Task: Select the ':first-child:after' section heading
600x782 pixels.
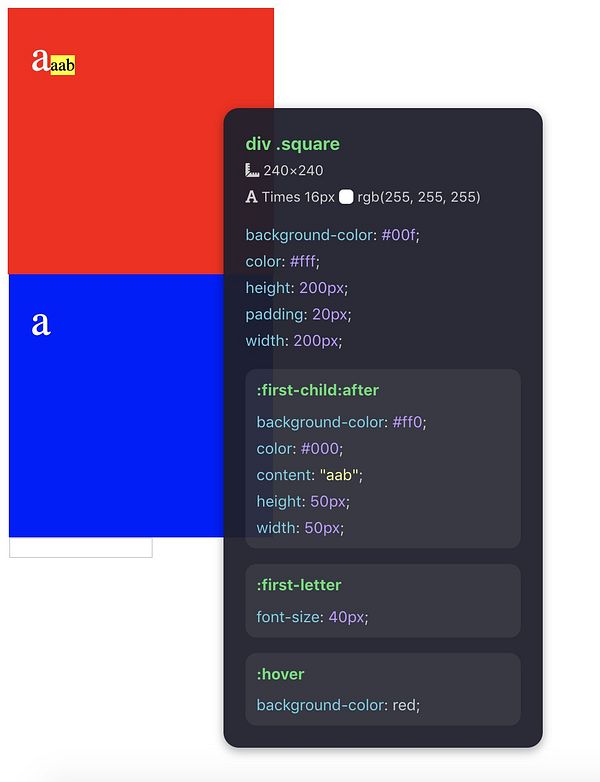Action: [317, 390]
